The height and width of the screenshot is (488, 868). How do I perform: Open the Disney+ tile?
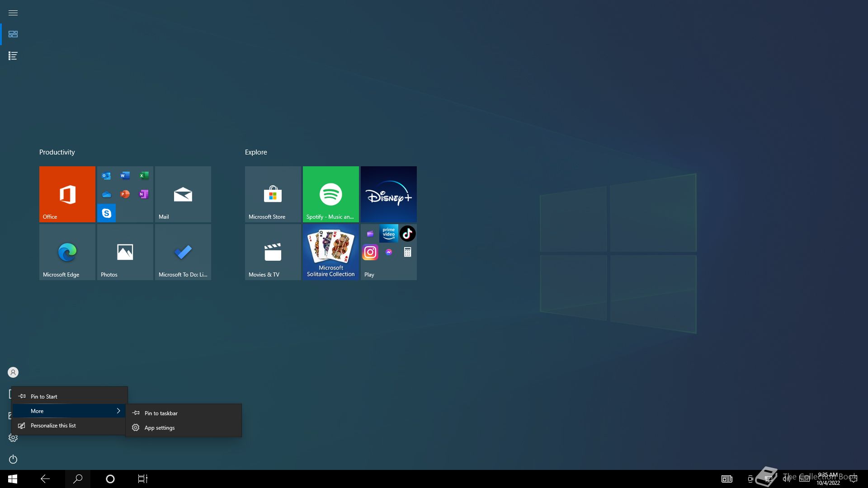coord(389,194)
